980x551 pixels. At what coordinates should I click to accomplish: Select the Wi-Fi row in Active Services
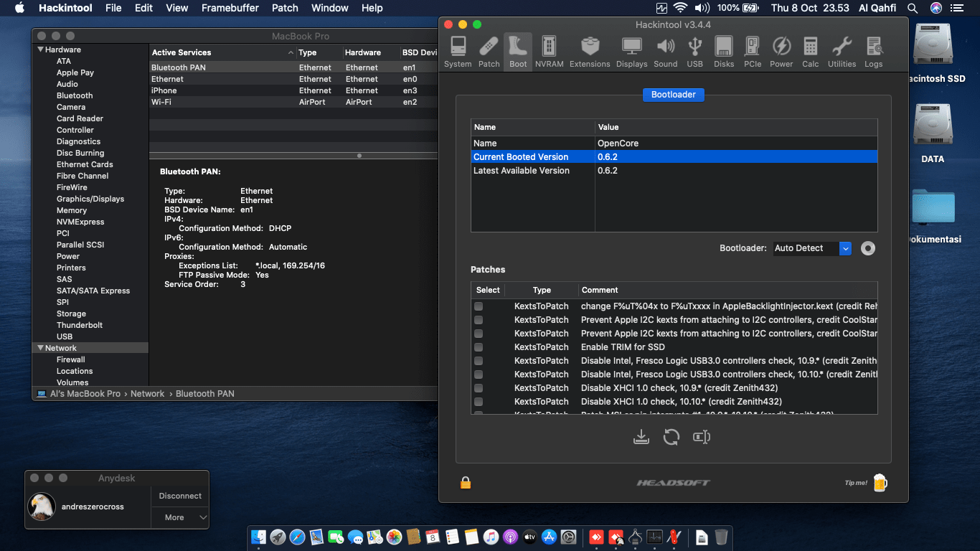pos(215,102)
